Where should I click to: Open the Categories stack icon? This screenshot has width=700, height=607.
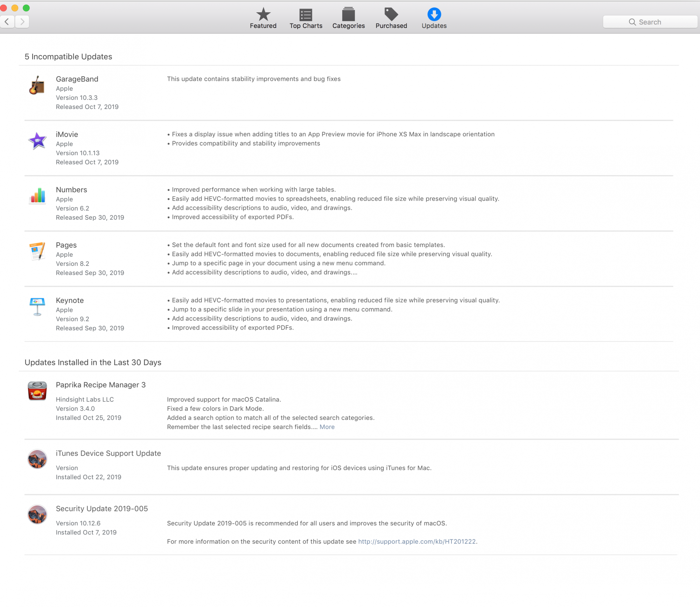pos(348,14)
